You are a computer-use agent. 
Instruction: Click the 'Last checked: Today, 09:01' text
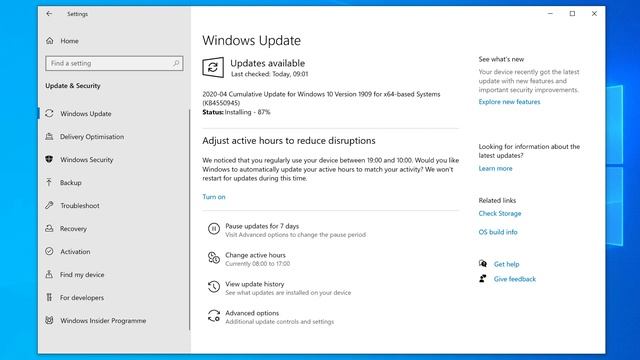269,74
